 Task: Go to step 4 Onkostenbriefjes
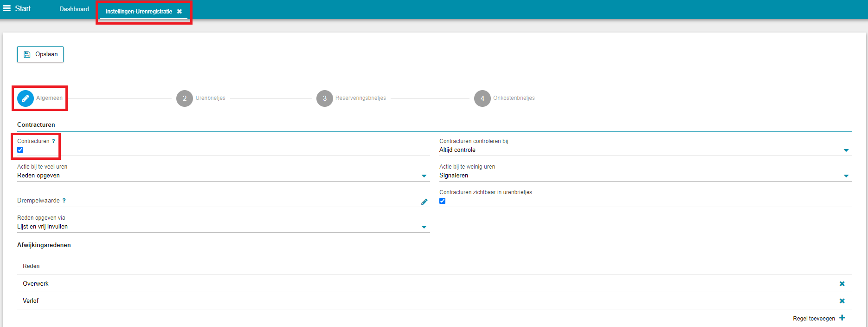click(x=482, y=98)
